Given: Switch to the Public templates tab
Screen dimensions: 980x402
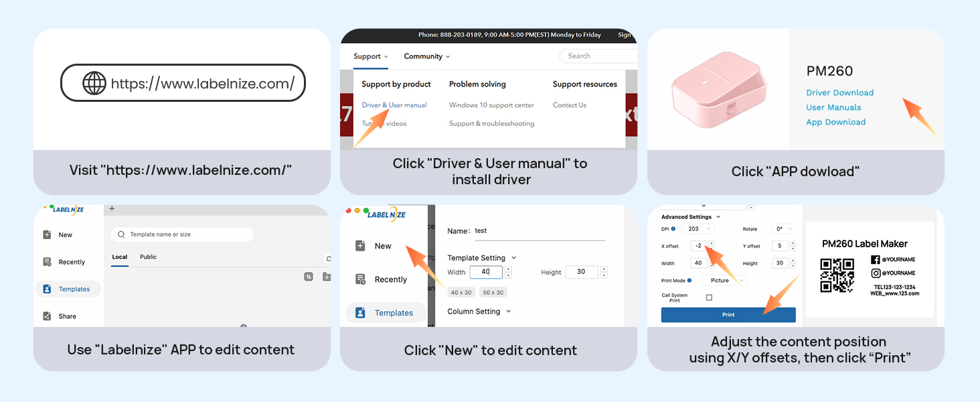Looking at the screenshot, I should coord(148,257).
